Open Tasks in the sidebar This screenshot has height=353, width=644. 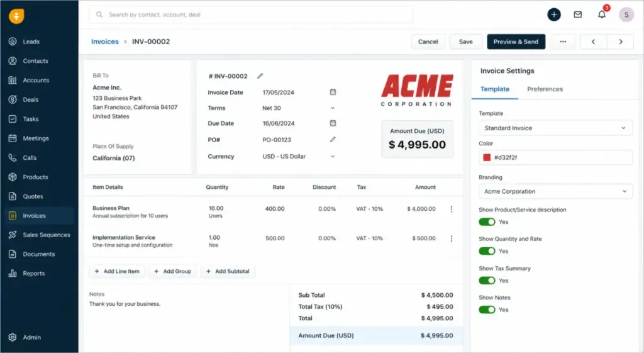[x=30, y=119]
